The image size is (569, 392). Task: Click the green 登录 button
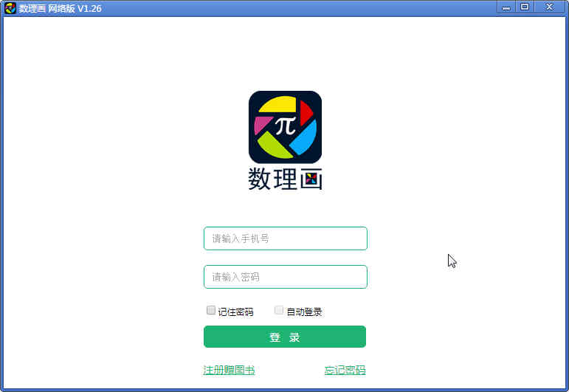pyautogui.click(x=285, y=337)
